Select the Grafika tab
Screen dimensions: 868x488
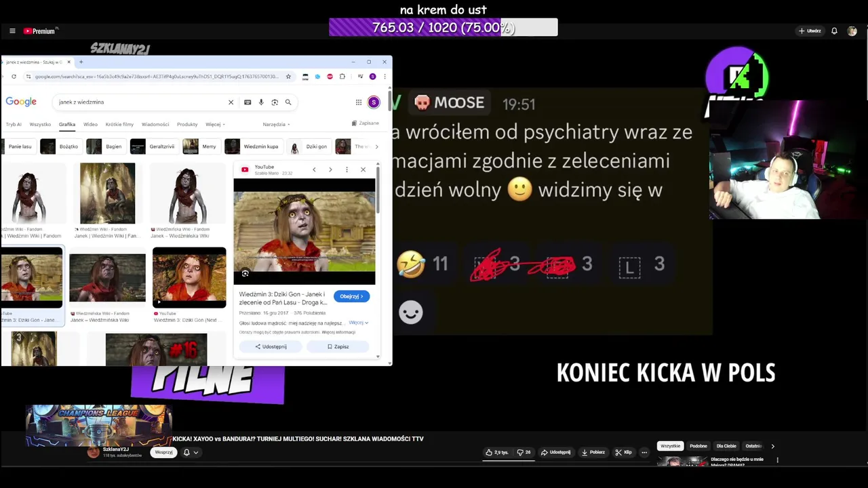pyautogui.click(x=66, y=125)
